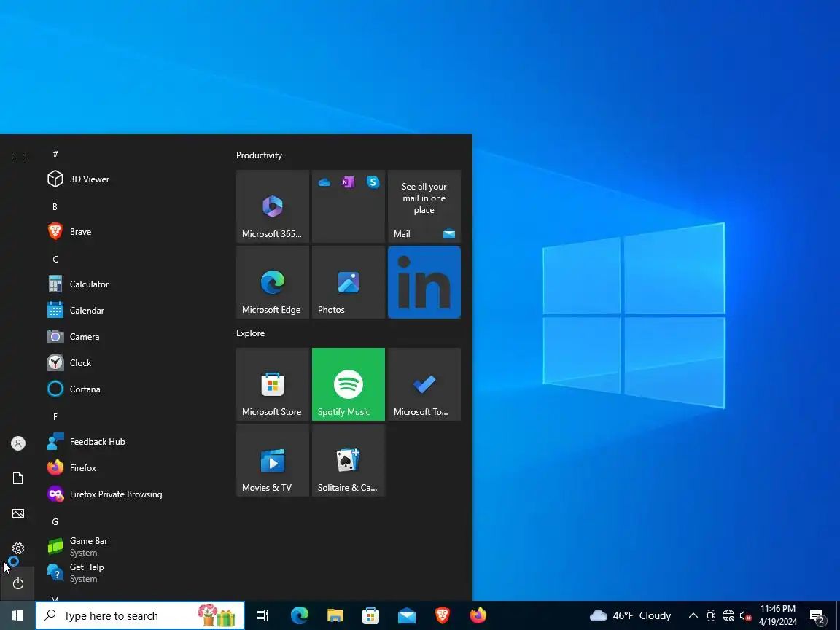This screenshot has height=630, width=840.
Task: Open Task View on the taskbar
Action: point(262,615)
